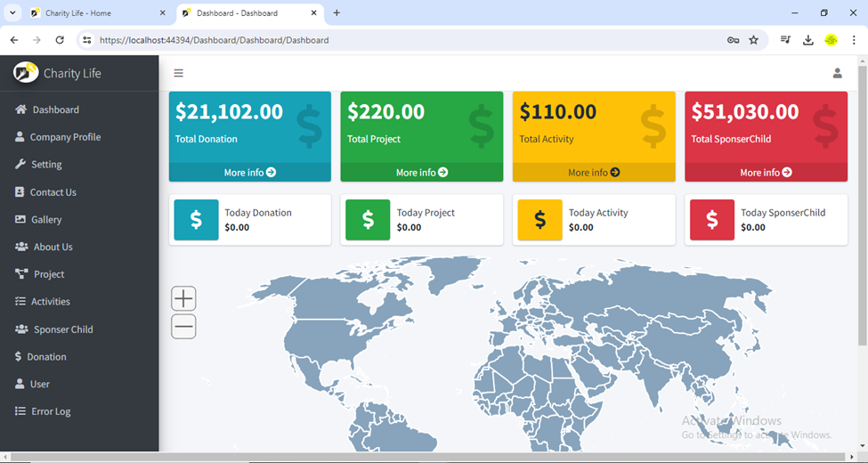Click the map zoom out minus button
Screen dimensions: 868x463
tap(183, 327)
